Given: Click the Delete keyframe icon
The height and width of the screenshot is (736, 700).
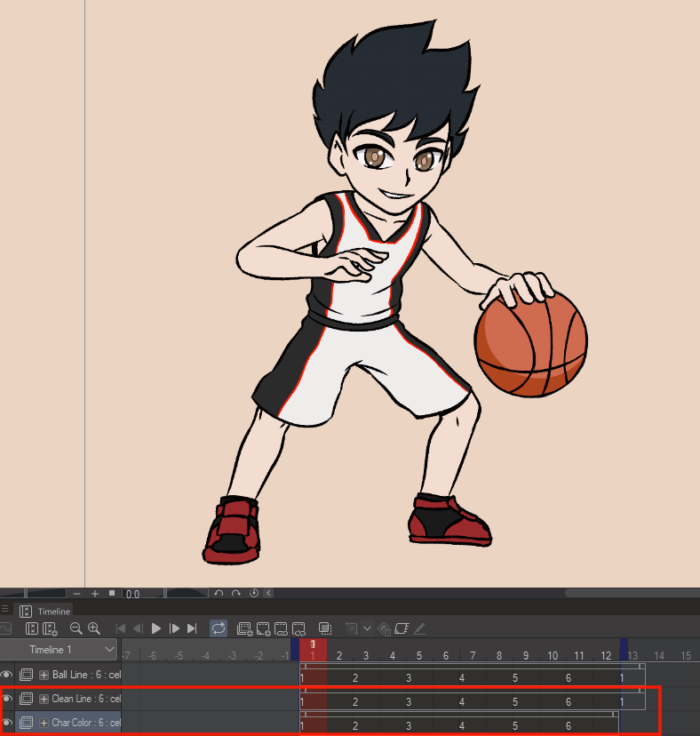Looking at the screenshot, I should [385, 628].
